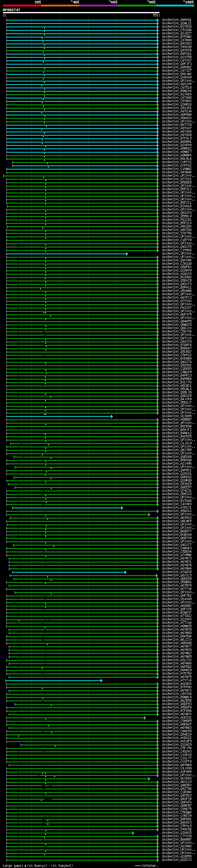This screenshot has width=197, height=868.
Task: Click hit UniRef100_Q6XHX3
Action: 177,518
